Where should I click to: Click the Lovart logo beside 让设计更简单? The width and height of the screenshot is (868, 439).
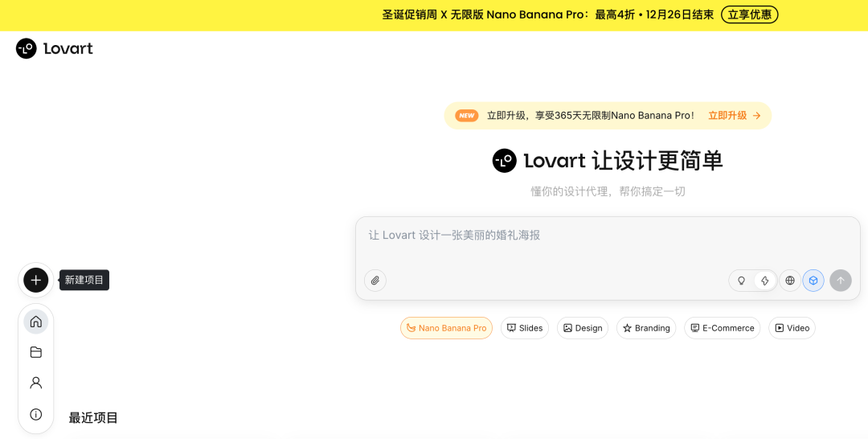(x=504, y=161)
